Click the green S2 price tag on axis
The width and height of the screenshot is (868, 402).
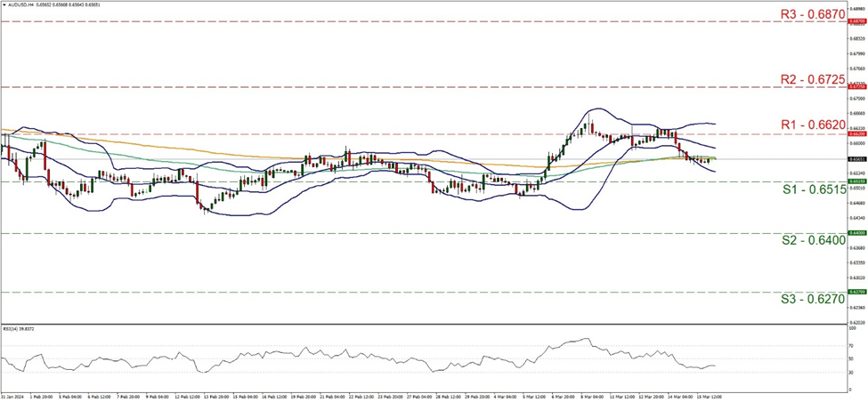(858, 233)
